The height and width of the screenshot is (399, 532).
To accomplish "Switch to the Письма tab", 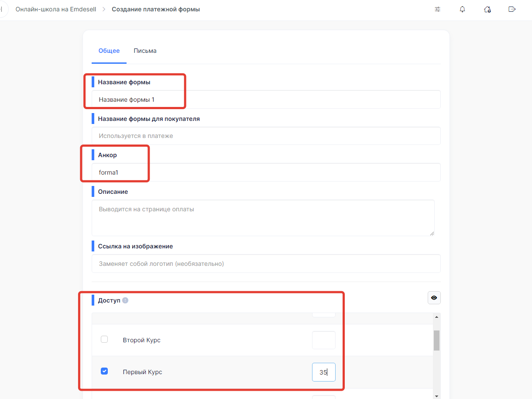I will pos(145,51).
